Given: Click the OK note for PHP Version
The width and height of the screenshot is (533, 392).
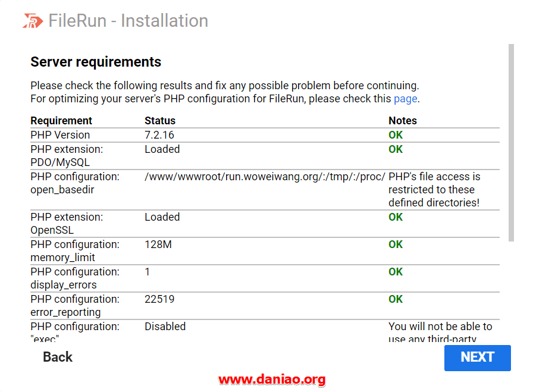Looking at the screenshot, I should point(396,135).
